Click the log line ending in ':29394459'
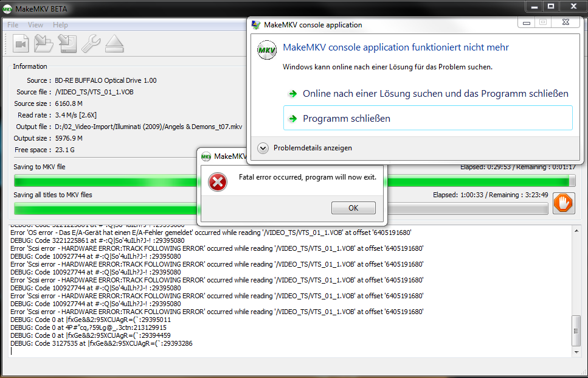The width and height of the screenshot is (588, 378). (91, 335)
